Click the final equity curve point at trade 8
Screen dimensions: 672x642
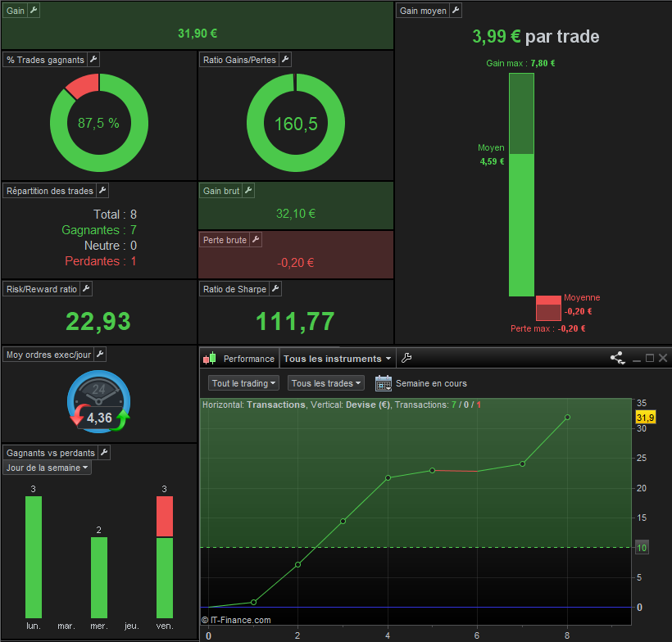[567, 417]
